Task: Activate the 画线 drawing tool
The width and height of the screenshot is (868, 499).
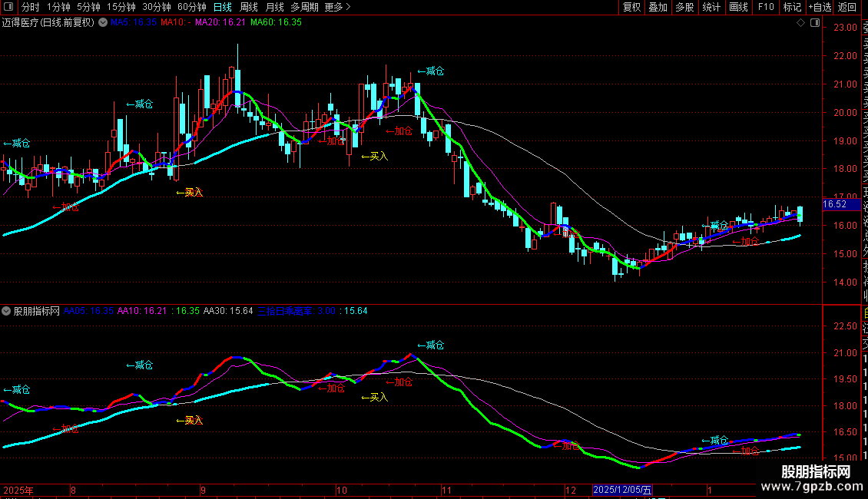Action: click(738, 7)
